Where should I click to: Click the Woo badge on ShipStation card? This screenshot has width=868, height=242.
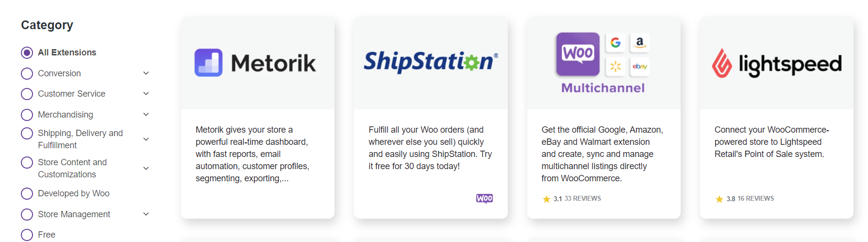click(x=484, y=198)
